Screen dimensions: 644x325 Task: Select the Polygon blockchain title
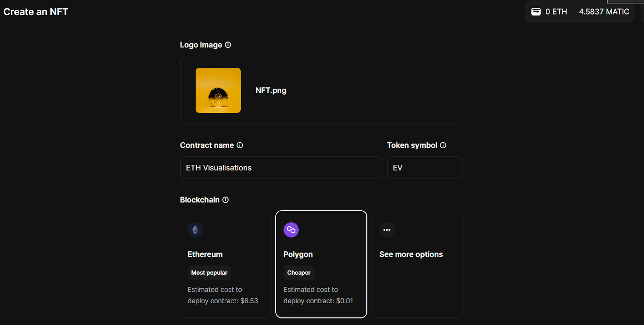298,254
